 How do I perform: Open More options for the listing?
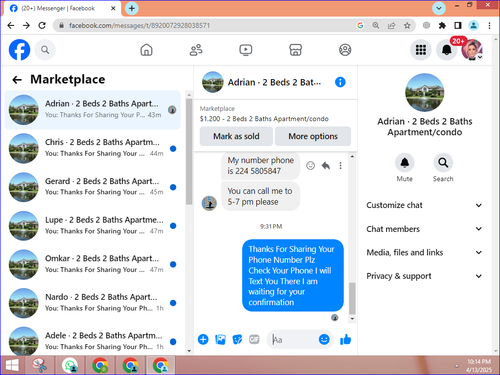[x=313, y=136]
